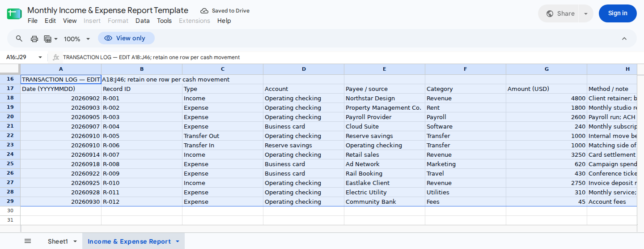The width and height of the screenshot is (644, 249).
Task: Click the Payroll Provider cell
Action: coord(385,117)
